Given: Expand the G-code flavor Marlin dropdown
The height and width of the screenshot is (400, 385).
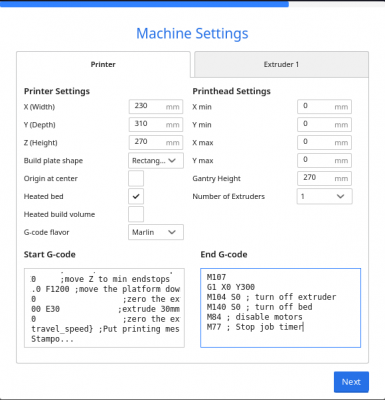Looking at the screenshot, I should [156, 232].
